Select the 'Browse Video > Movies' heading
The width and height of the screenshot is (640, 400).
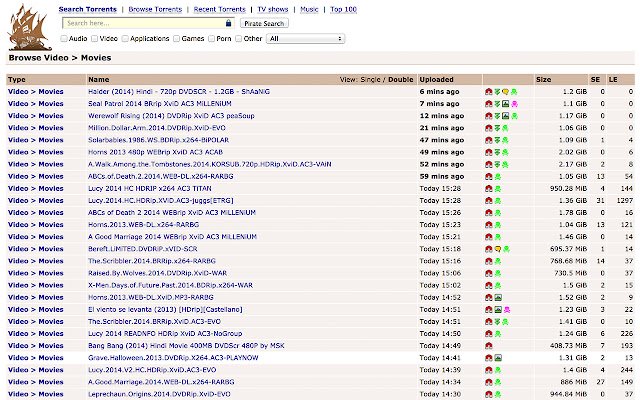(x=60, y=58)
